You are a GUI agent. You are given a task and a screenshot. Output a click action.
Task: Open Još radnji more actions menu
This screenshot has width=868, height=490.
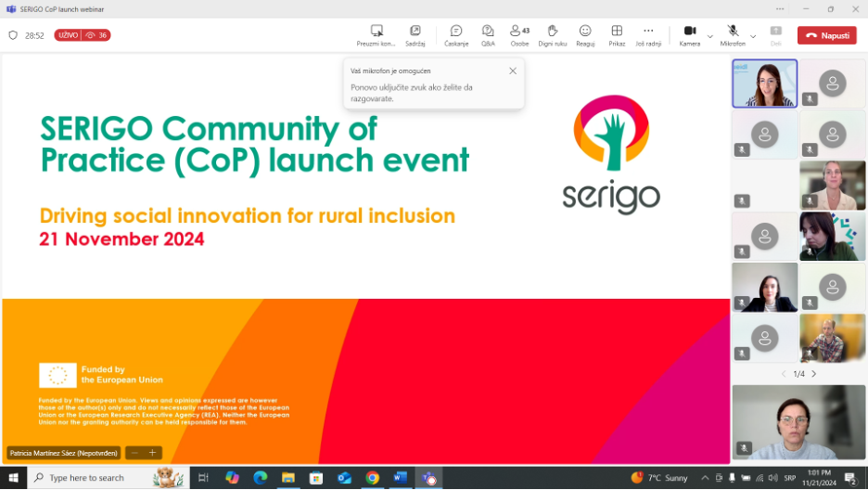pos(648,35)
